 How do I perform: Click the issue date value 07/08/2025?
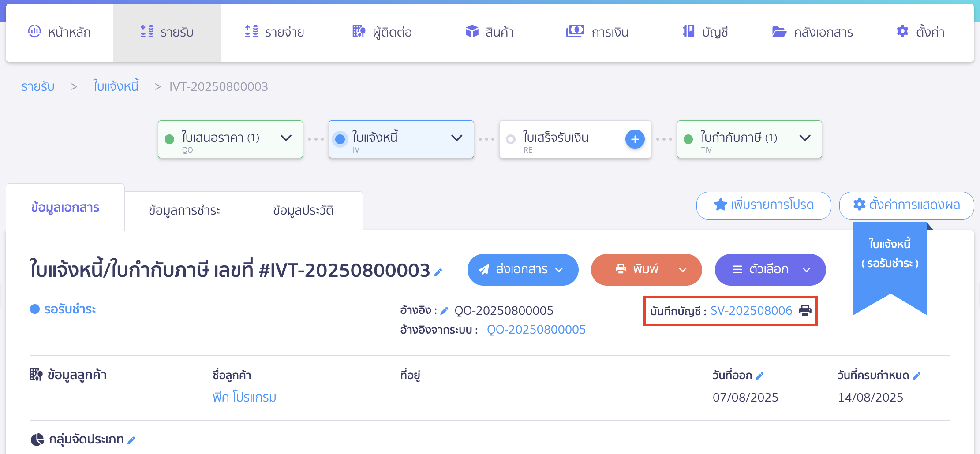click(x=745, y=398)
